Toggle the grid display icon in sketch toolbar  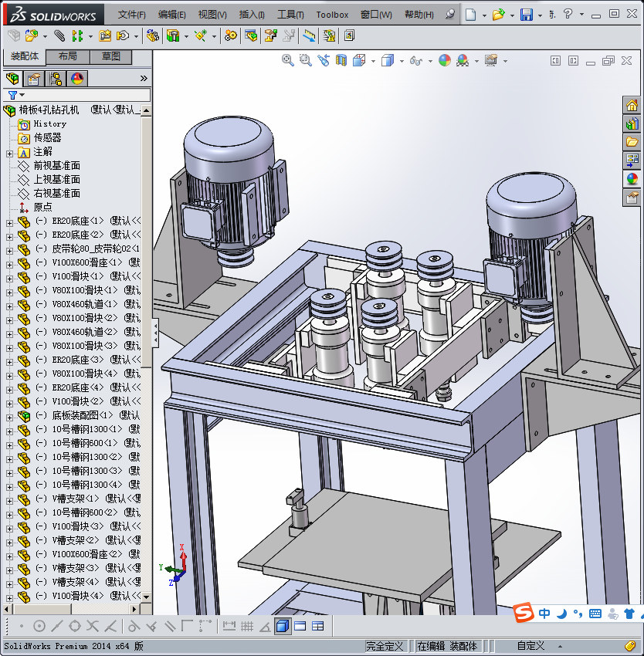tap(247, 626)
